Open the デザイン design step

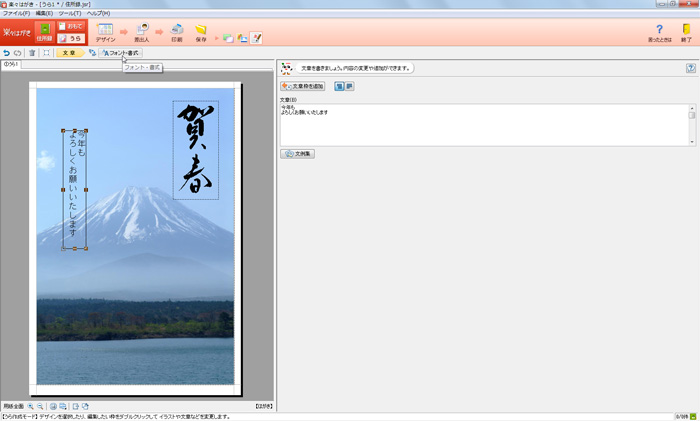[105, 32]
